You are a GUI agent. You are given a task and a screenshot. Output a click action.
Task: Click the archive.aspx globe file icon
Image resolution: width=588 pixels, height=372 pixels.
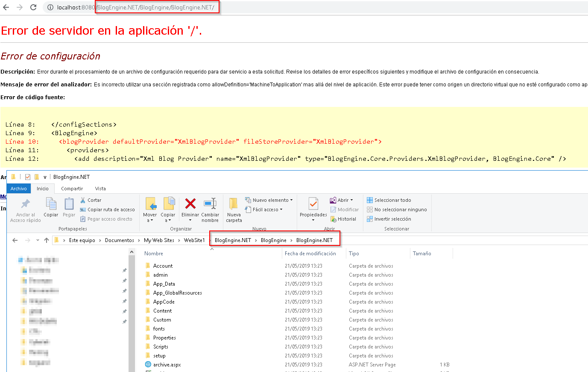148,365
